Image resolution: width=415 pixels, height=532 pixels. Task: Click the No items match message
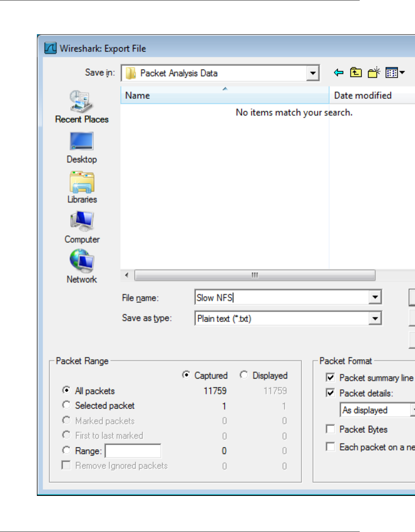tap(294, 113)
